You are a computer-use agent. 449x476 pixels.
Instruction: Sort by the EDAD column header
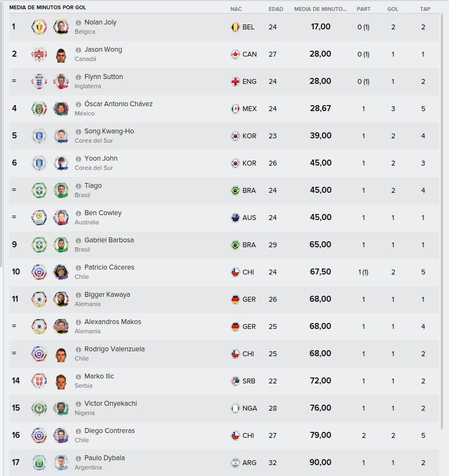pyautogui.click(x=276, y=9)
